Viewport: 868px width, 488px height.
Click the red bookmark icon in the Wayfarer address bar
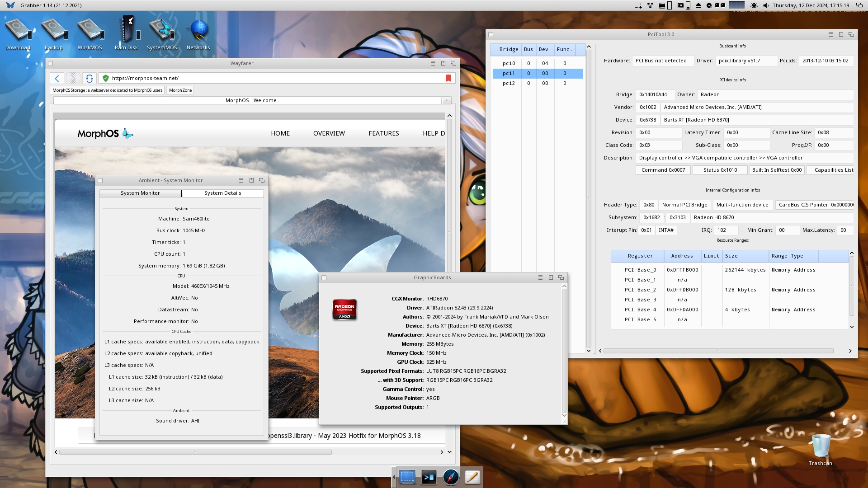click(x=448, y=78)
